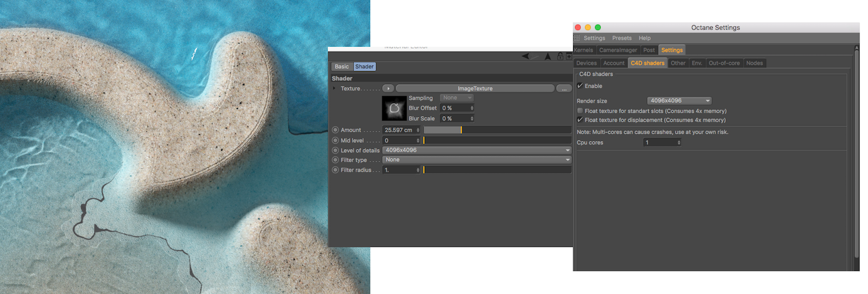The image size is (868, 294).
Task: Click the texture preview thumbnail
Action: (x=394, y=108)
